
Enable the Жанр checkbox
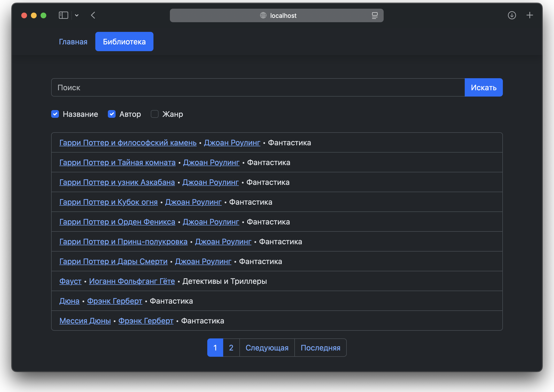click(x=154, y=114)
